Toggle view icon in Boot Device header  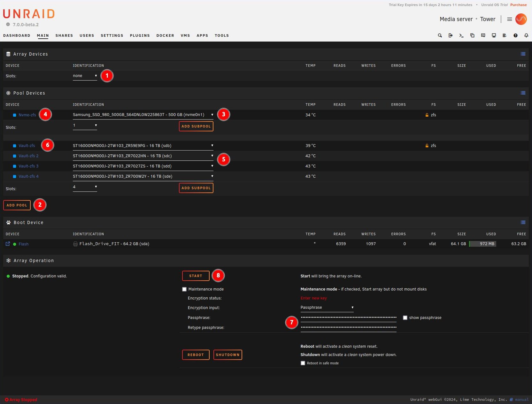(x=523, y=222)
